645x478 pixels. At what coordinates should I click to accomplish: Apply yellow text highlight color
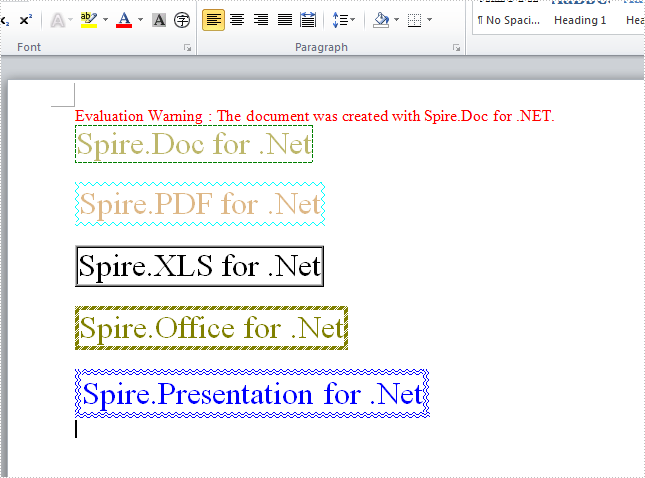89,20
